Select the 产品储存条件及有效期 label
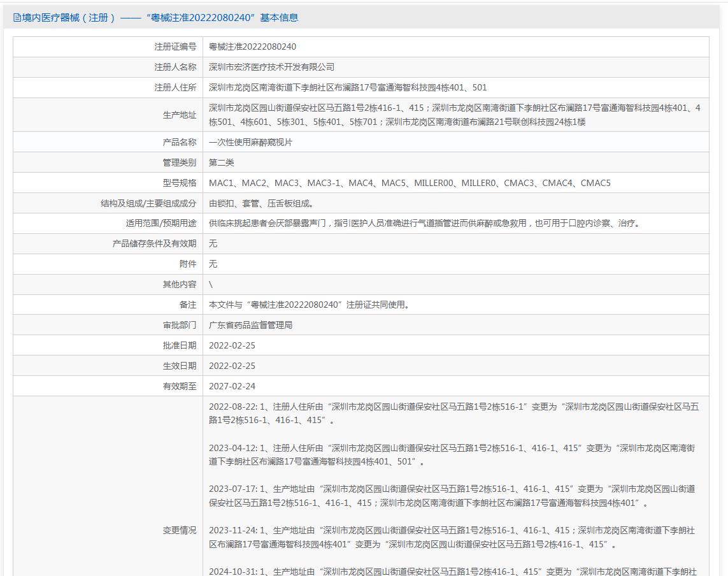 point(155,244)
